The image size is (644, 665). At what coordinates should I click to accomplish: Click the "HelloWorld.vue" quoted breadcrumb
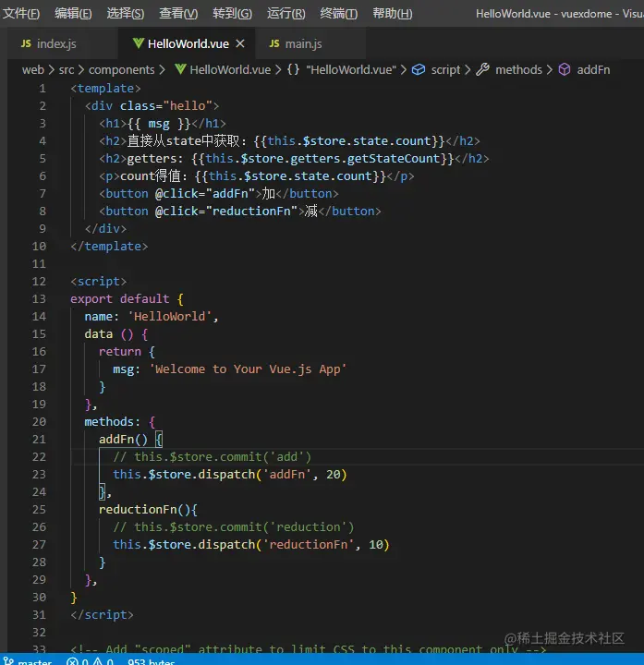click(x=351, y=69)
